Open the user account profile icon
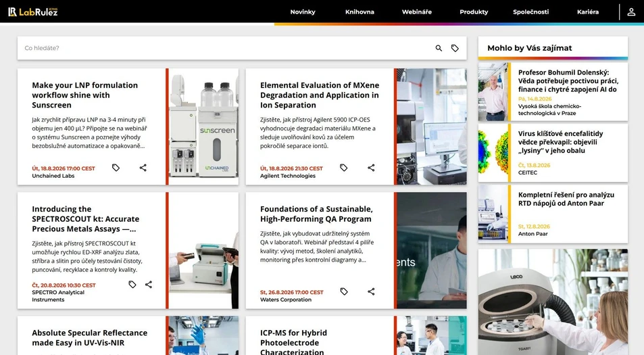 coord(631,12)
